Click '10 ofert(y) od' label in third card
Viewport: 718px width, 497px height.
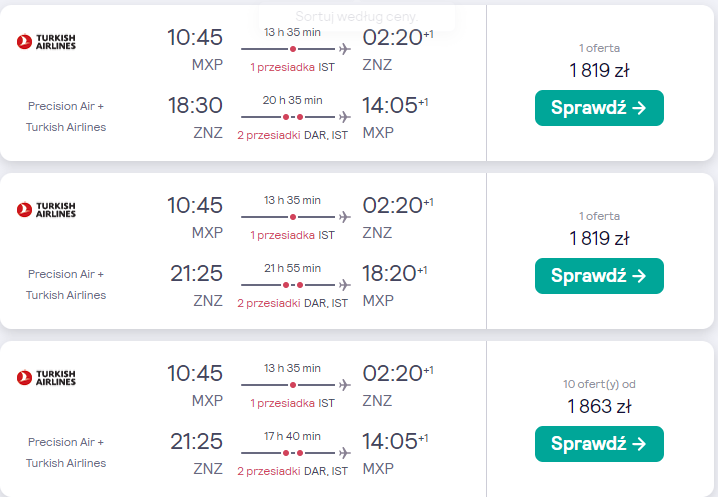point(599,384)
